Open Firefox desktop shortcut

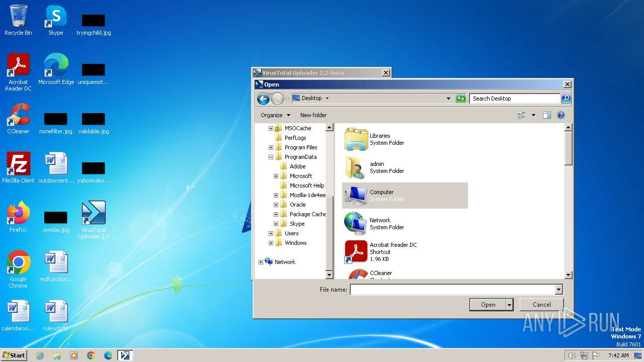click(18, 217)
